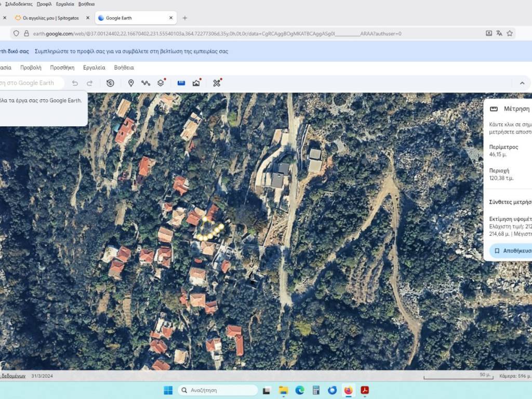The height and width of the screenshot is (399, 532).
Task: Click the pencil and ruler tools icon
Action: (x=217, y=83)
